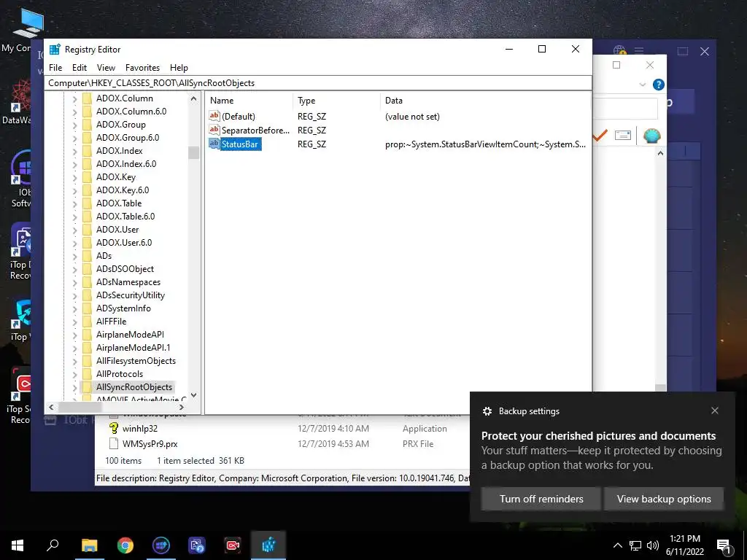Select WMSysPr9.prx file in Explorer
Image resolution: width=747 pixels, height=560 pixels.
point(150,444)
